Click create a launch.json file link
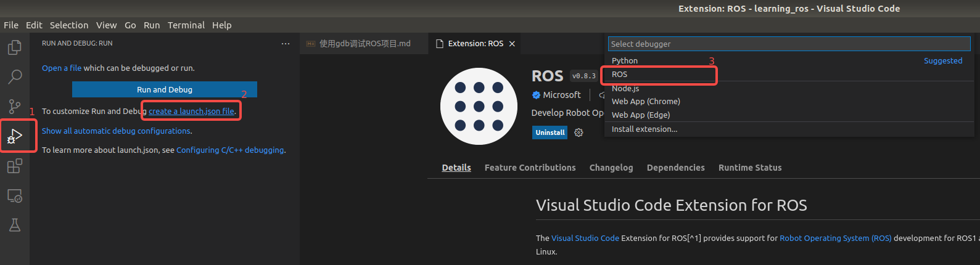The height and width of the screenshot is (265, 980). point(191,112)
